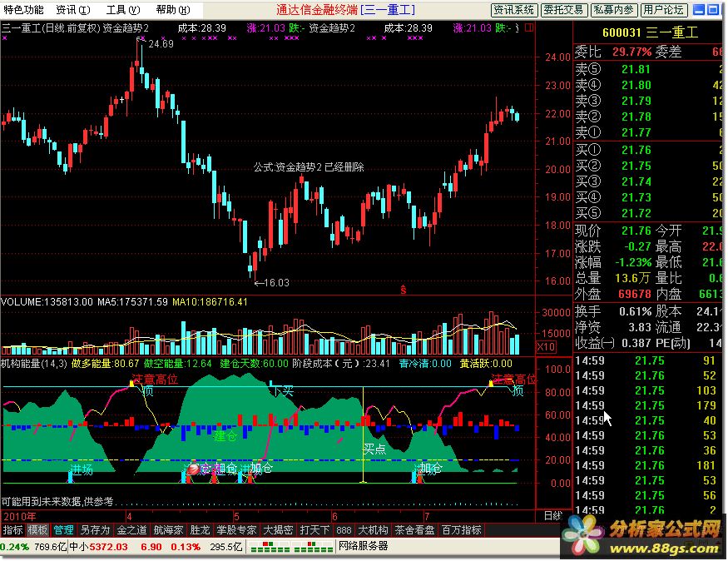728x561 pixels.
Task: Click the 三一重工(日线.前复权) chart title
Action: pyautogui.click(x=50, y=27)
